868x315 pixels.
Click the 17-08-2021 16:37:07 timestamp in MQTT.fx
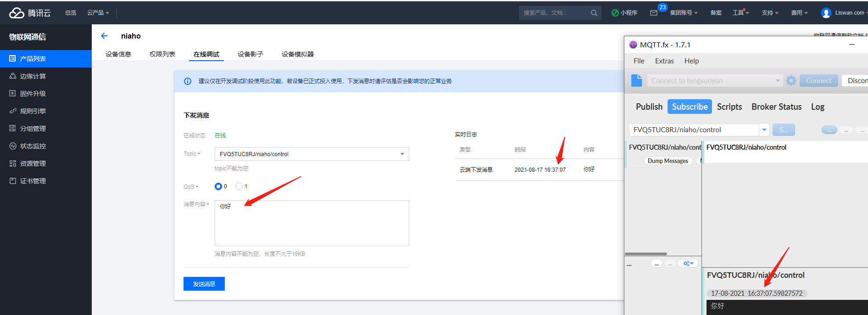point(757,293)
